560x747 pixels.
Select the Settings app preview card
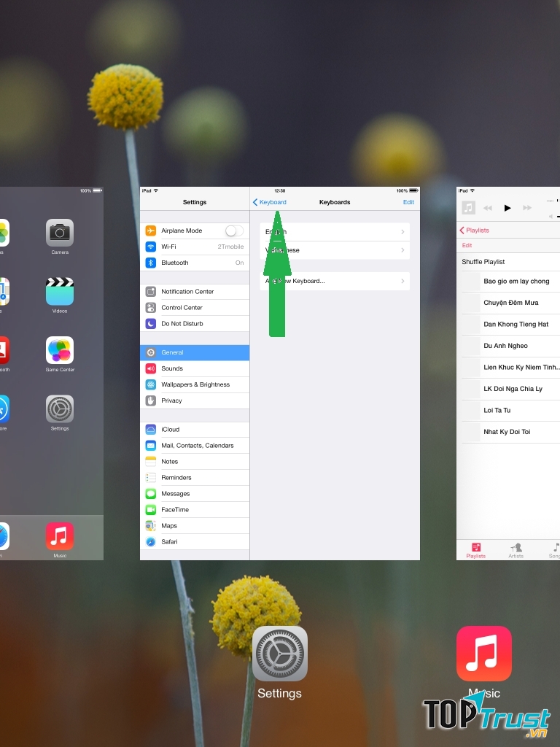pos(279,438)
